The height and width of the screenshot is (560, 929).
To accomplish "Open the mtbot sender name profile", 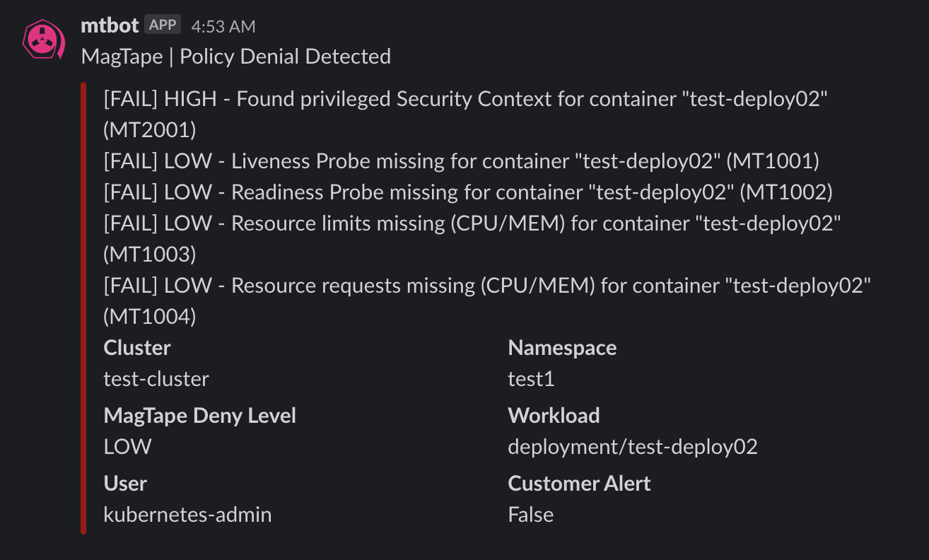I will [110, 26].
